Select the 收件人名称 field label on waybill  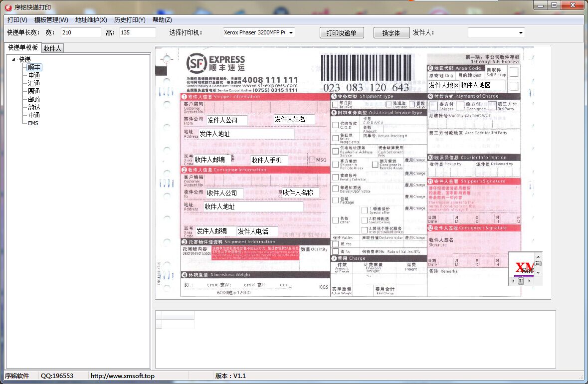pyautogui.click(x=300, y=193)
